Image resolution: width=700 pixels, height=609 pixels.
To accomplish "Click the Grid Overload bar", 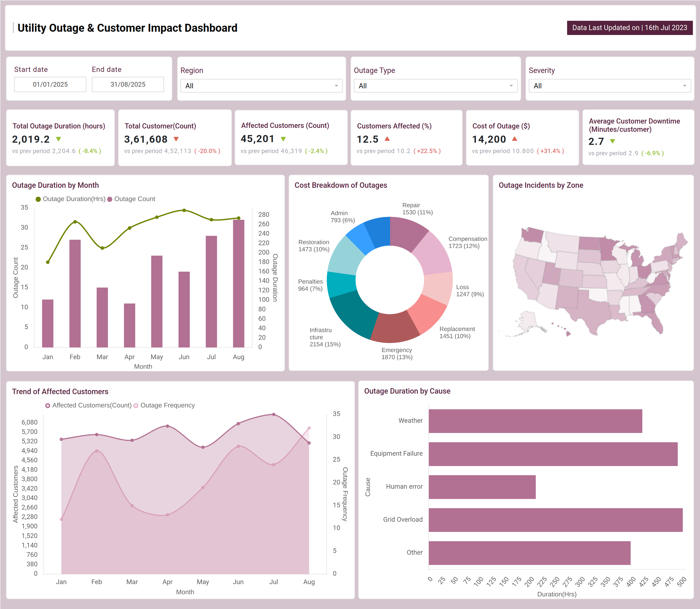I will click(x=556, y=520).
